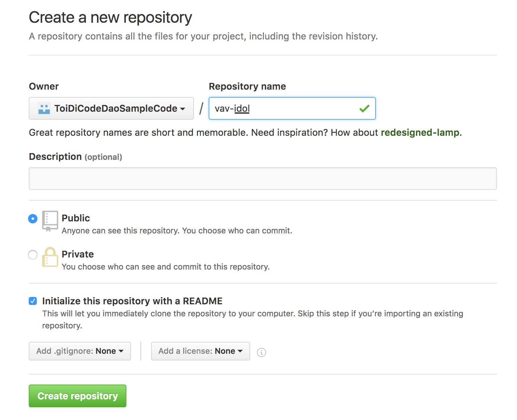
Task: Click the Initialize this repository with a README label
Action: [132, 301]
